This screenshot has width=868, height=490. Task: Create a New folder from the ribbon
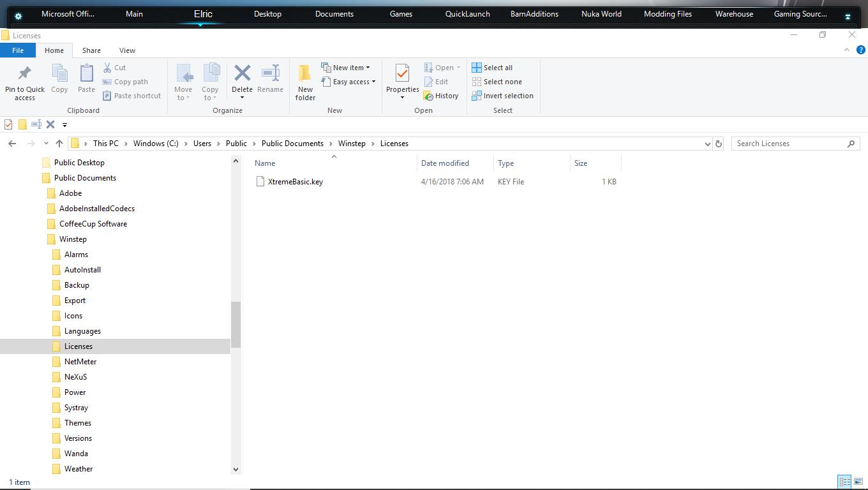(305, 82)
